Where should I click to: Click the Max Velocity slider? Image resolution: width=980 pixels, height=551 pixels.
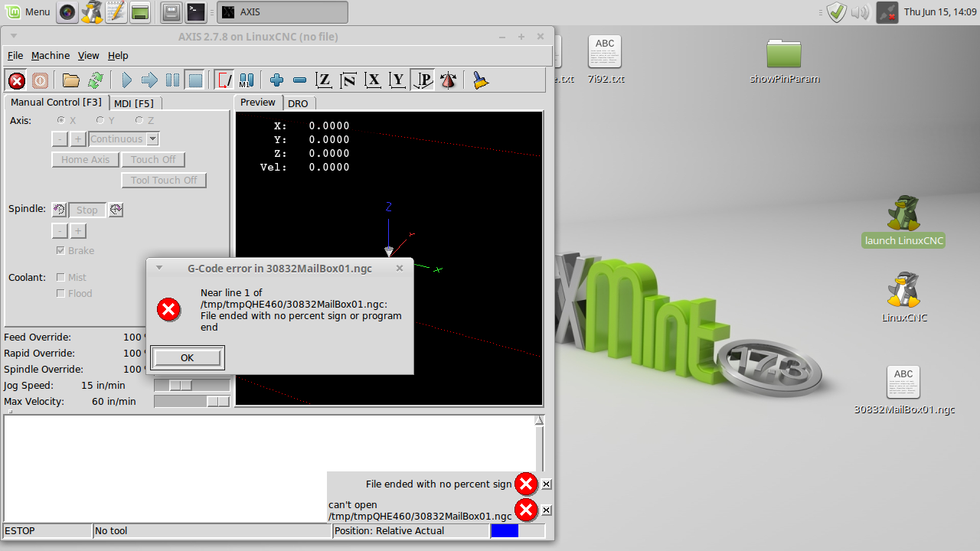pos(192,401)
